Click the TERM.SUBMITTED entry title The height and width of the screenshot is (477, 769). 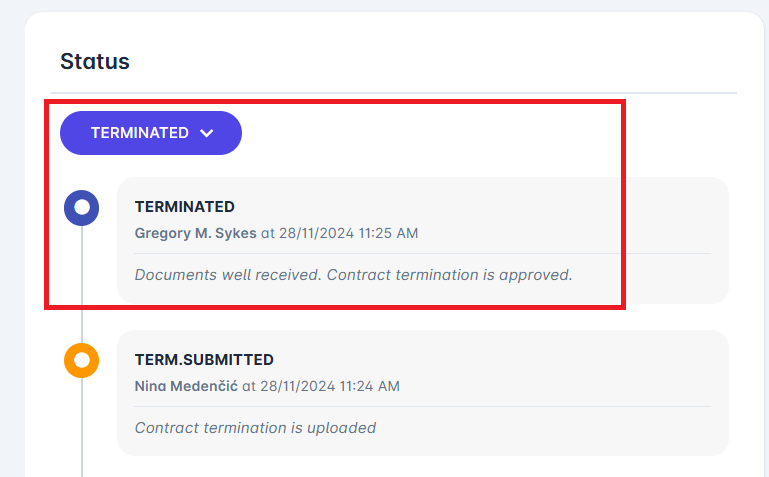click(x=204, y=360)
